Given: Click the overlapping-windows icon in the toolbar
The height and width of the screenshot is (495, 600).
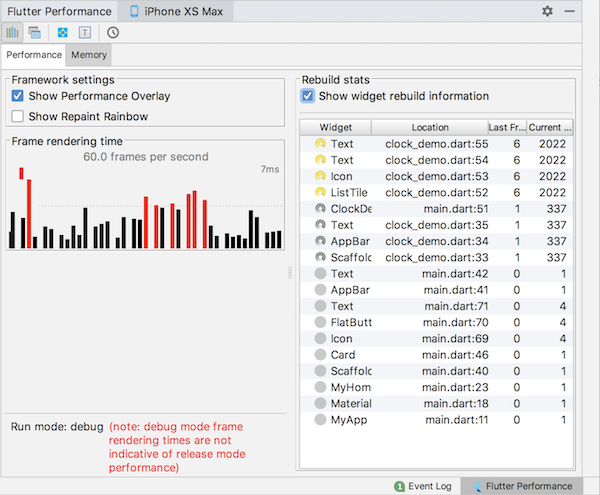Looking at the screenshot, I should (35, 32).
